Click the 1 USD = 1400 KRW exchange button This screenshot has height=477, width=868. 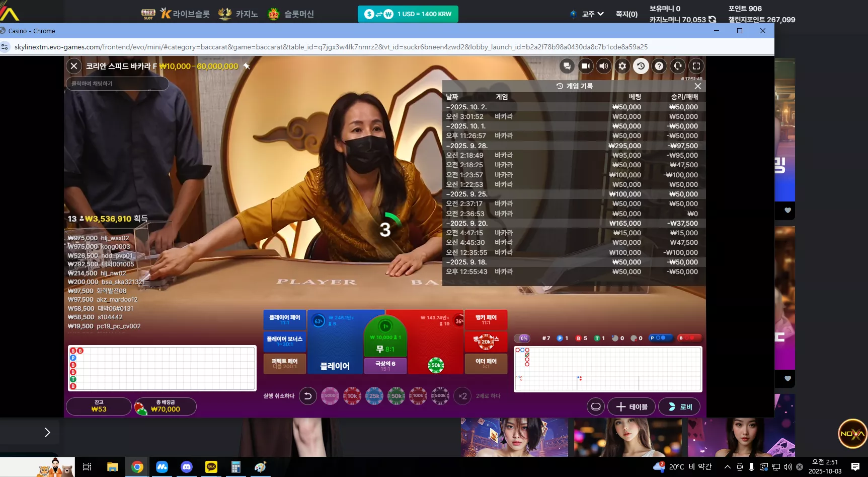point(408,14)
